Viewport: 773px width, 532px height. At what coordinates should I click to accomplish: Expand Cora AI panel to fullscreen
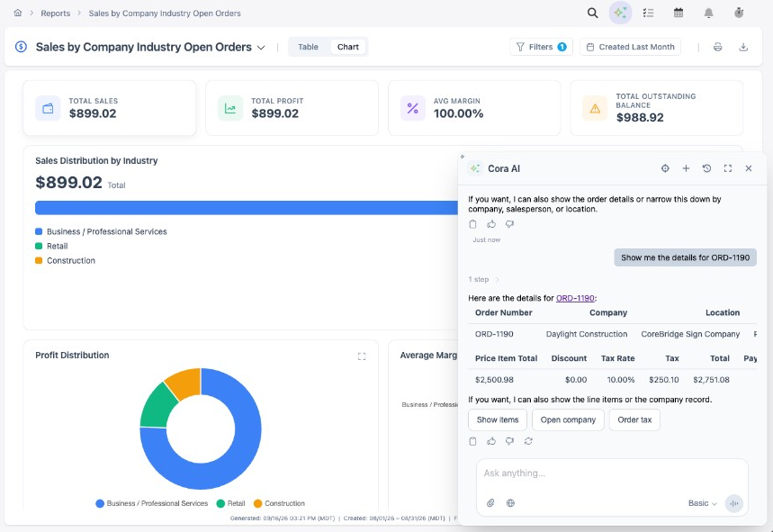pos(728,168)
